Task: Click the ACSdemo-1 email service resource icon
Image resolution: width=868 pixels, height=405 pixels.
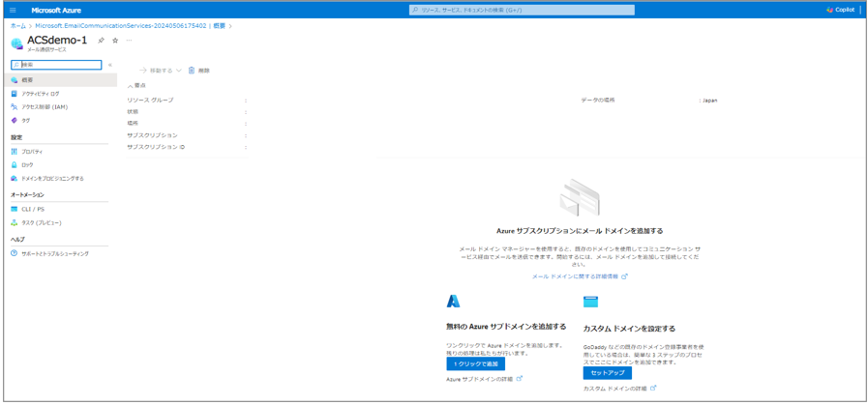Action: click(x=17, y=43)
